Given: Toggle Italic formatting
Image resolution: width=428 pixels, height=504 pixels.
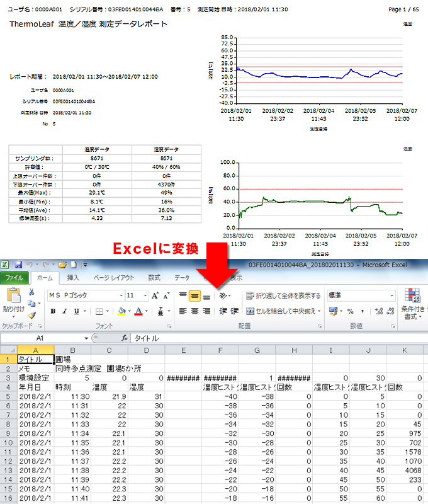Looking at the screenshot, I should 64,311.
